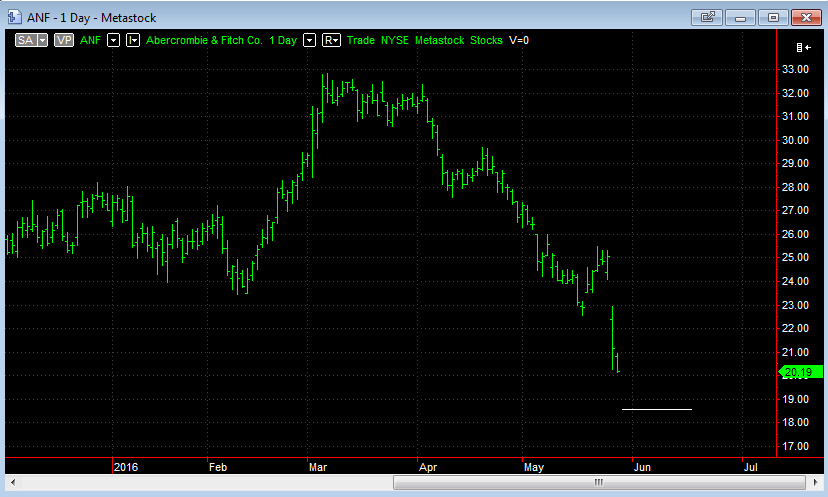Open the R dropdown in chart header
This screenshot has width=828, height=497.
(x=331, y=40)
